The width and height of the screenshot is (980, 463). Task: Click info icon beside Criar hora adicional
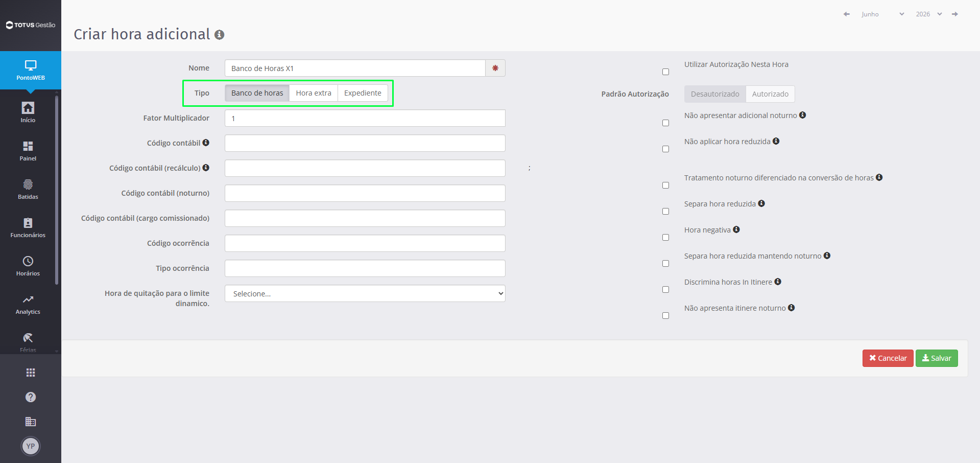pos(220,35)
